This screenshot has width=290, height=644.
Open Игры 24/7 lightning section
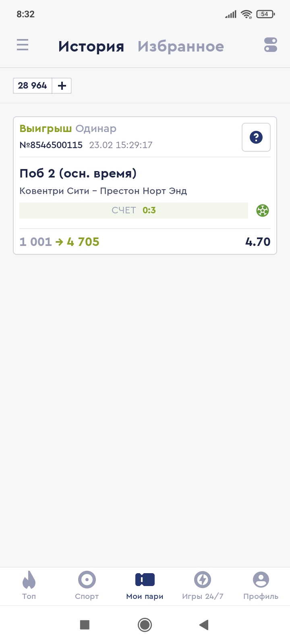click(203, 586)
